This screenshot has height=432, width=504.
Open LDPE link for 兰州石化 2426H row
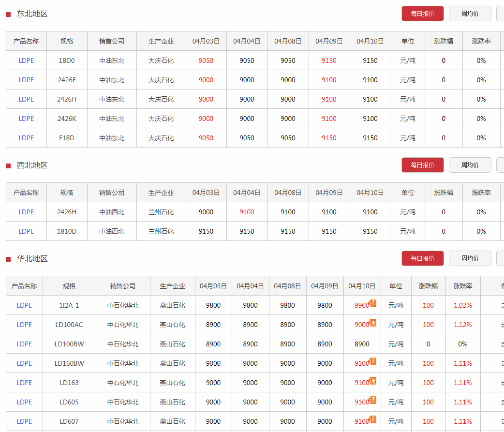point(26,212)
